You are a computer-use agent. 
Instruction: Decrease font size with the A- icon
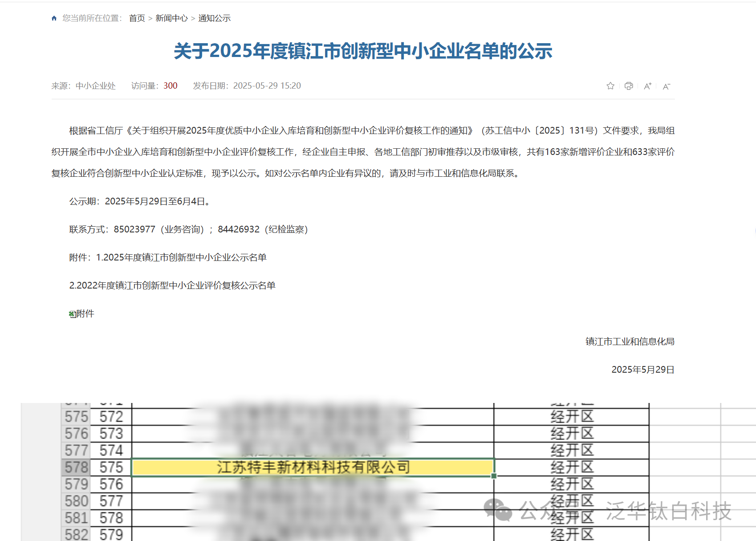point(666,86)
